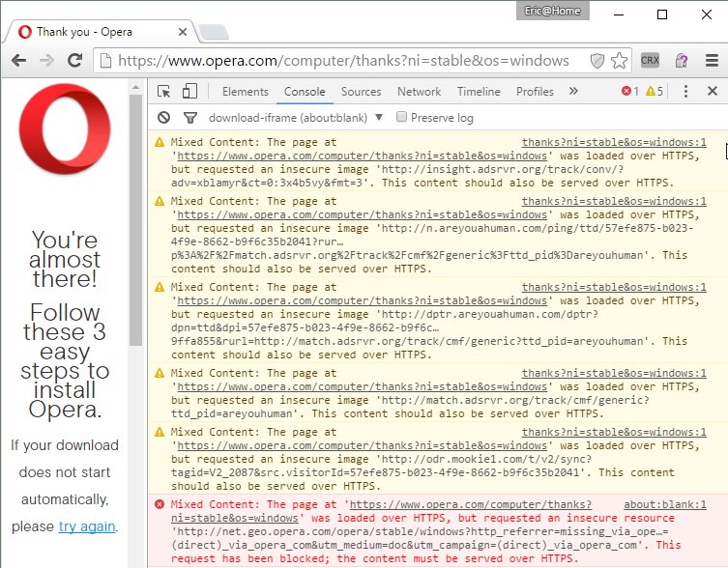Enable the Preserve log checkbox
The image size is (728, 568).
coord(401,117)
